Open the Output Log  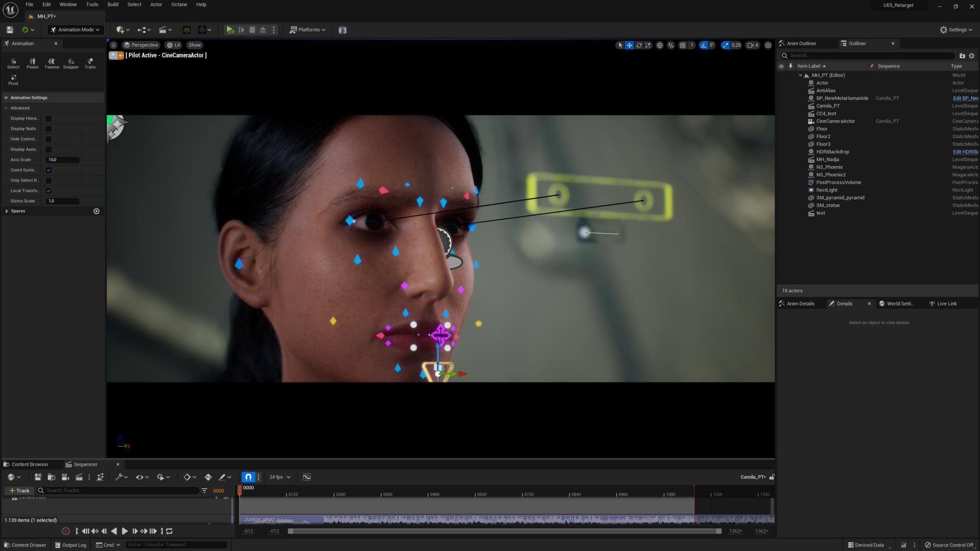[x=70, y=545]
